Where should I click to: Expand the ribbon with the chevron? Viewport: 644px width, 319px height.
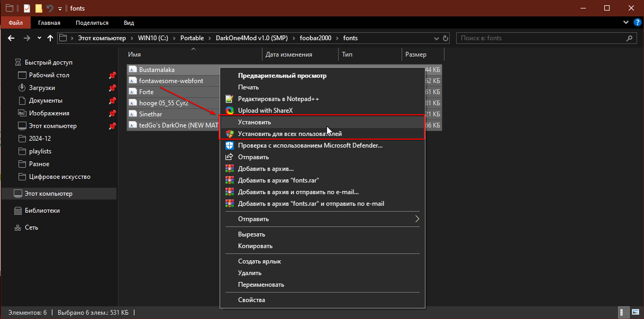(625, 23)
